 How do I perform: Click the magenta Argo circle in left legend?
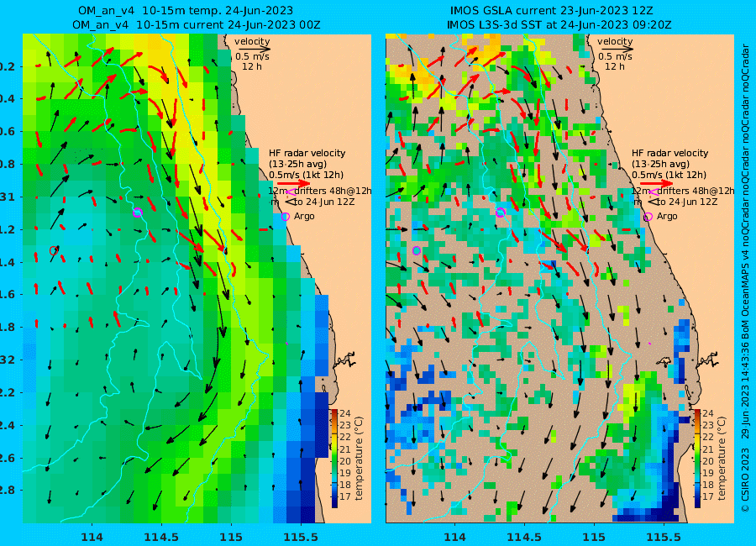[286, 217]
